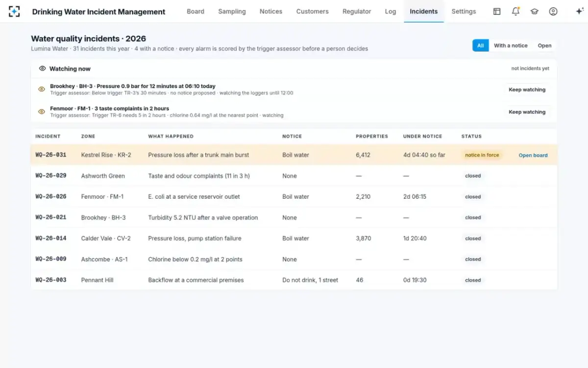Open the Log tab
Screen dimensions: 588x368
tap(391, 11)
